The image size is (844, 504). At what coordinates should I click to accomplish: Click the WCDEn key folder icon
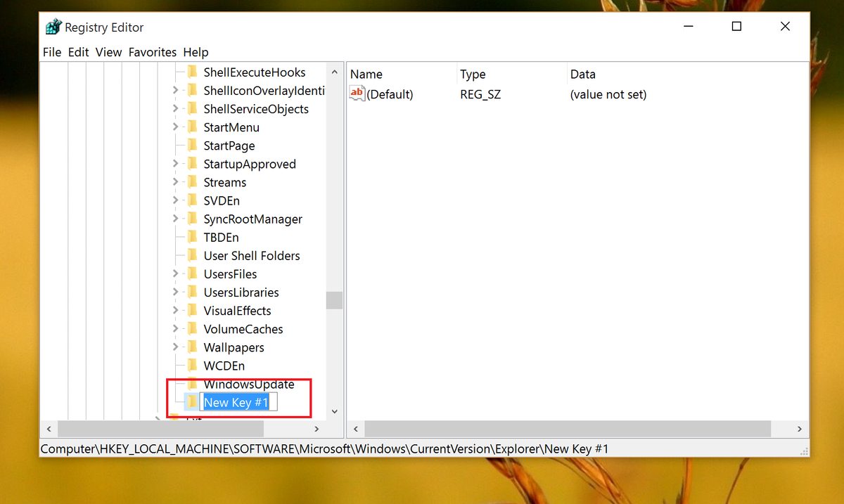click(x=193, y=365)
